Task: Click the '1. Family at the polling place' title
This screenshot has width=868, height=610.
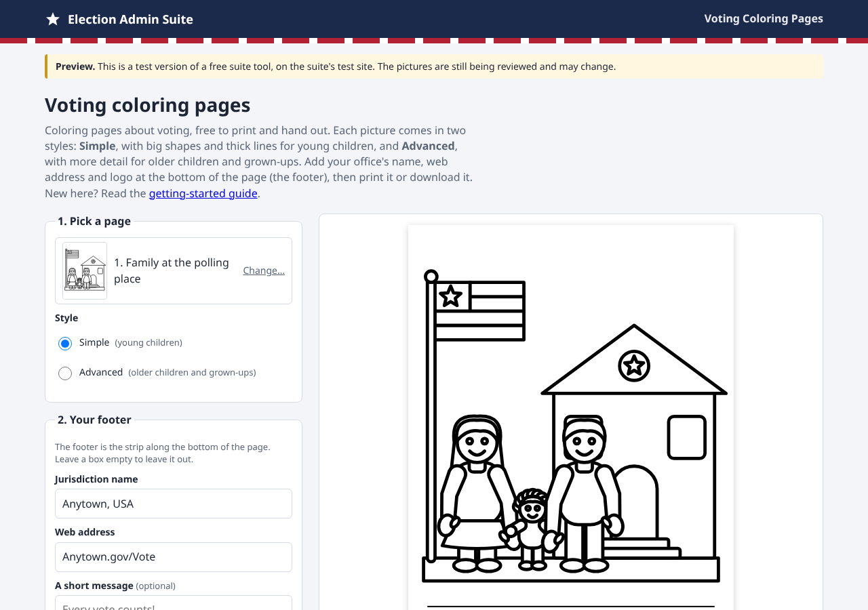Action: click(172, 270)
